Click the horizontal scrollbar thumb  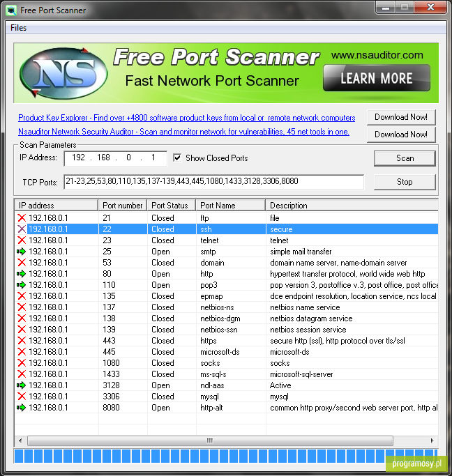[210, 440]
